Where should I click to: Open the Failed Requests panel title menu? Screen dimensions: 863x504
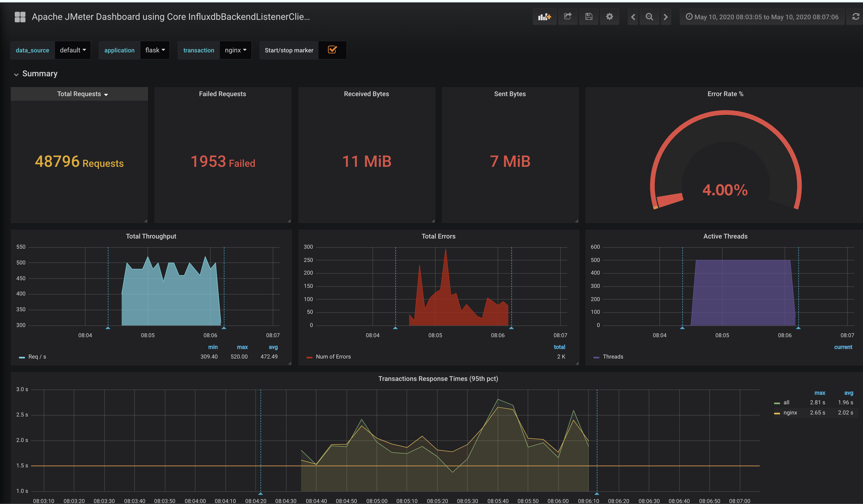(x=222, y=94)
